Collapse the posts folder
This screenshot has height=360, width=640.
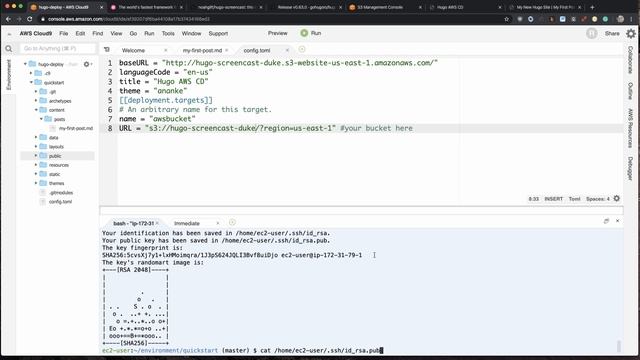point(41,119)
